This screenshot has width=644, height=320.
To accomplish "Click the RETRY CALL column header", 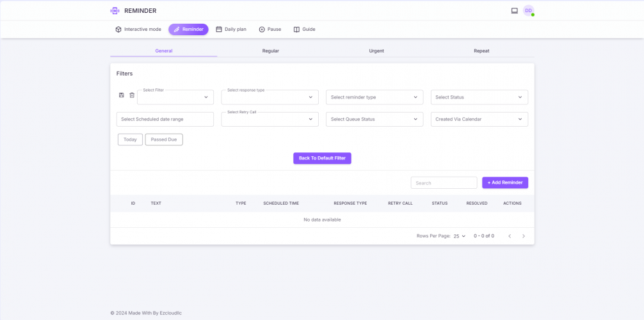I will [x=401, y=204].
